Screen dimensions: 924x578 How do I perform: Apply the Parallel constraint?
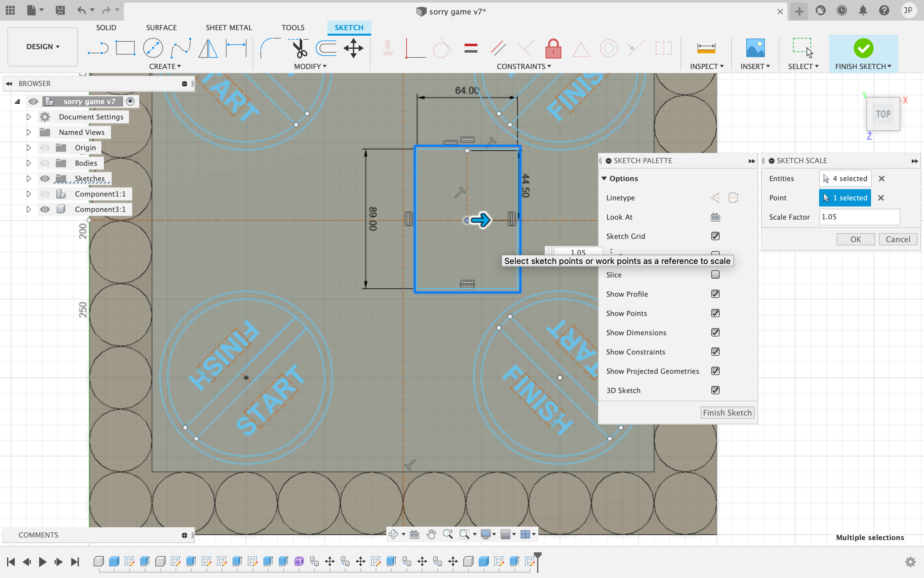[x=498, y=48]
